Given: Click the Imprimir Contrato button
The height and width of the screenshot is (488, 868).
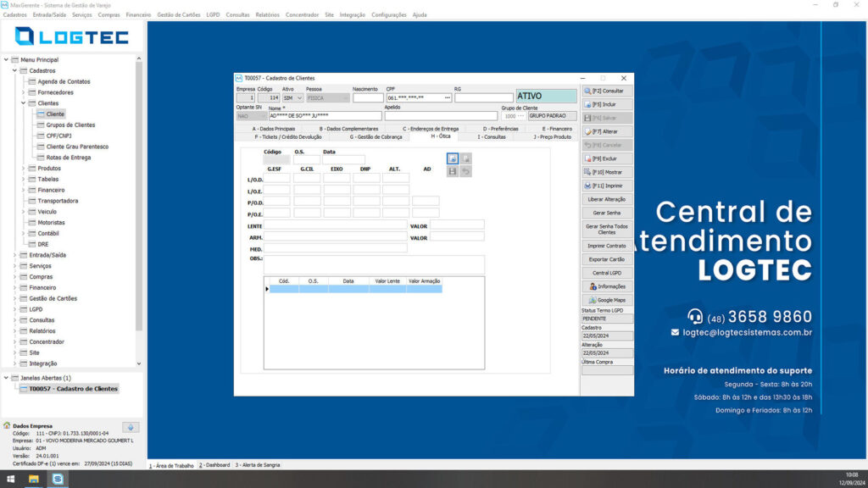Looking at the screenshot, I should tap(607, 246).
